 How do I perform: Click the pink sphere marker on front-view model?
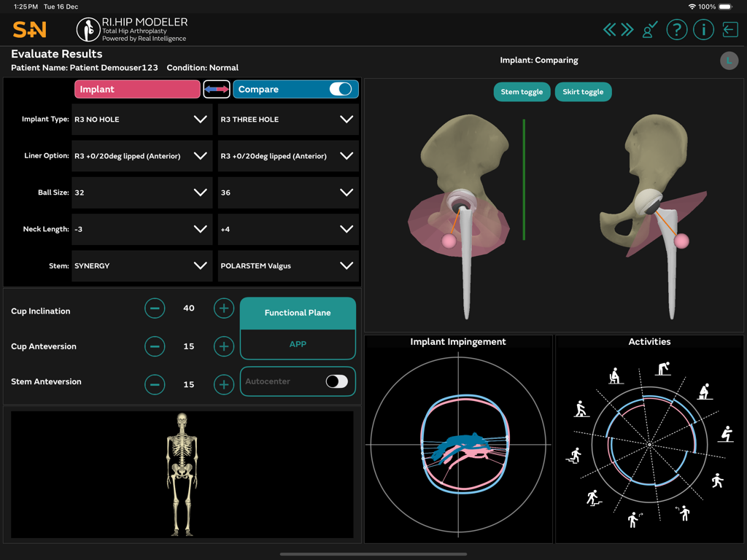449,241
